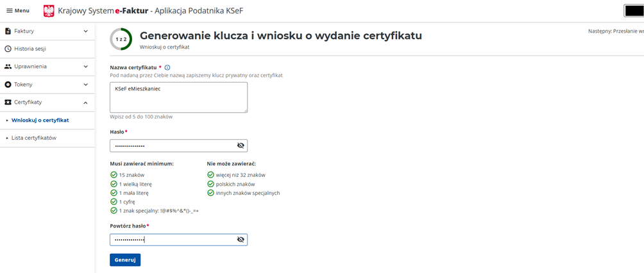Expand the Tokeny section chevron
This screenshot has height=273, width=644.
86,85
